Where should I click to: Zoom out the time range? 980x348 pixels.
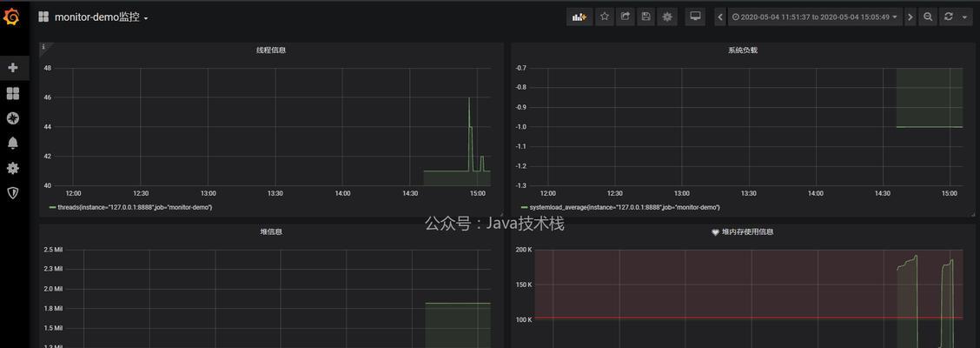928,17
